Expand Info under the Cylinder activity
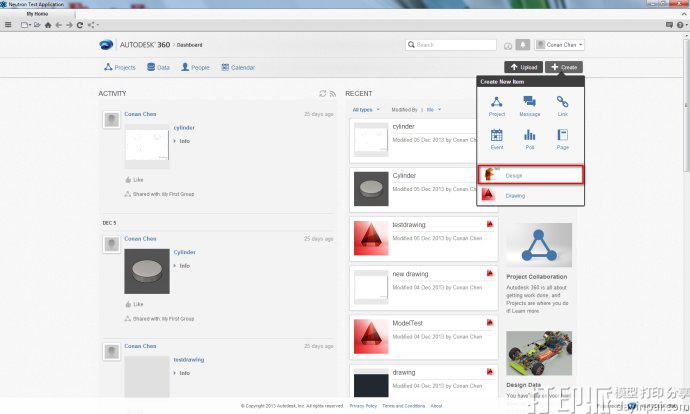 [x=182, y=266]
